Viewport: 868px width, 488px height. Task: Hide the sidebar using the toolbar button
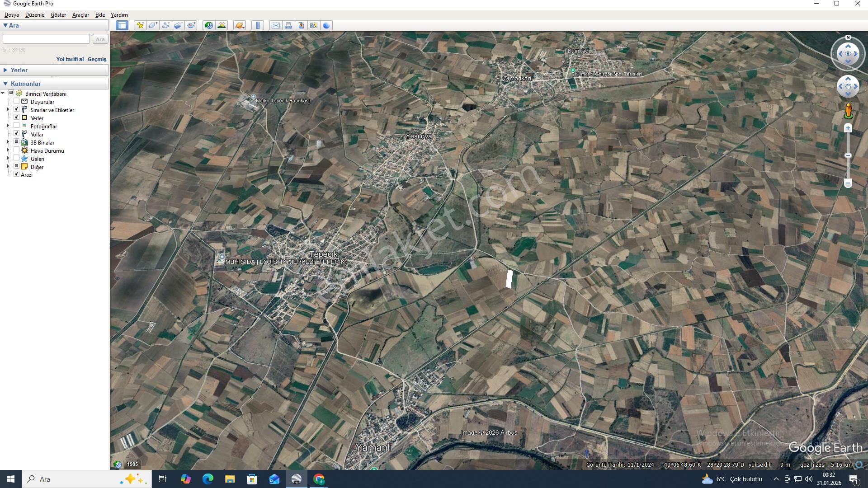click(122, 25)
